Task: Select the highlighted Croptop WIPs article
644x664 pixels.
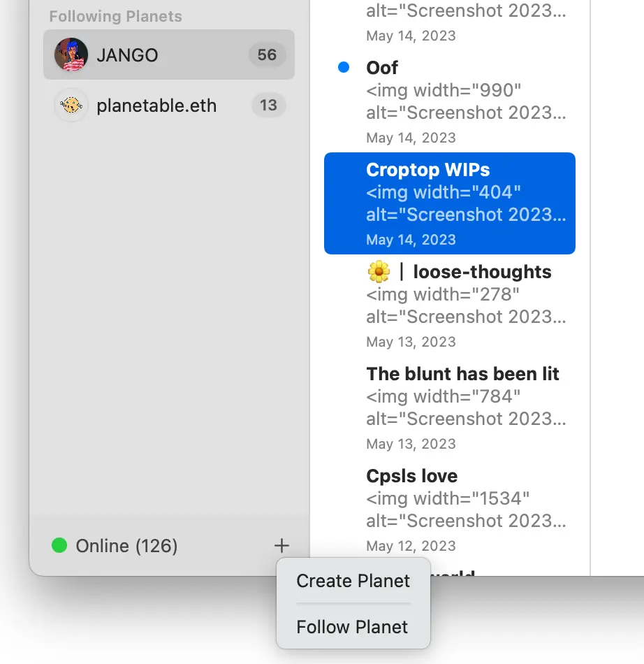Action: (450, 203)
